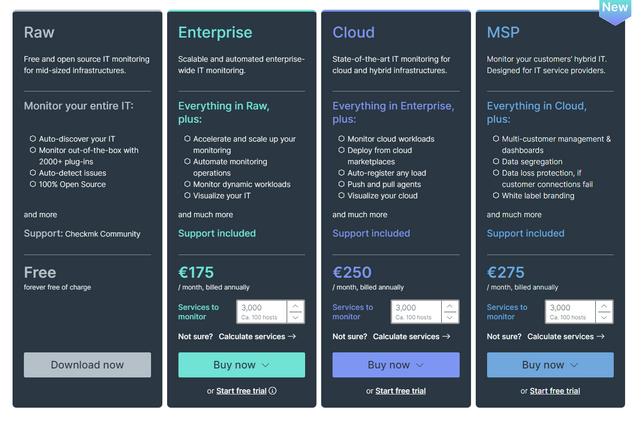The width and height of the screenshot is (640, 433).
Task: Open Calculate services link under Cloud
Action: (x=411, y=337)
